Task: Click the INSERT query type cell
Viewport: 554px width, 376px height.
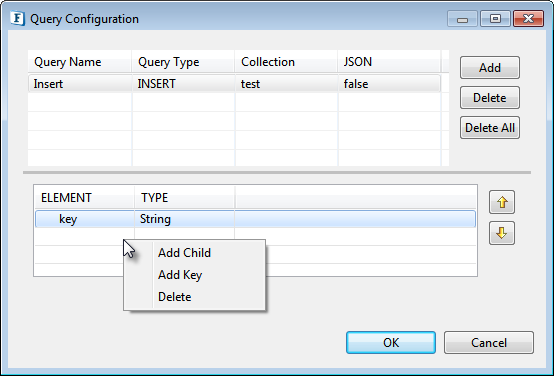Action: [183, 84]
